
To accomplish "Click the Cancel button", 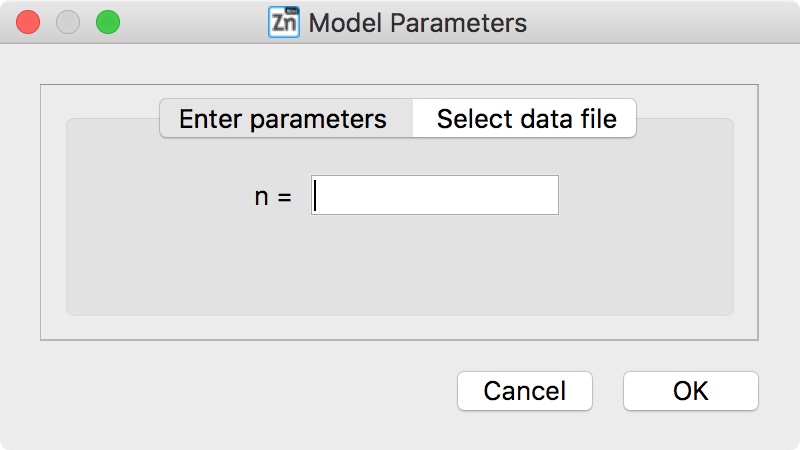I will tap(524, 391).
